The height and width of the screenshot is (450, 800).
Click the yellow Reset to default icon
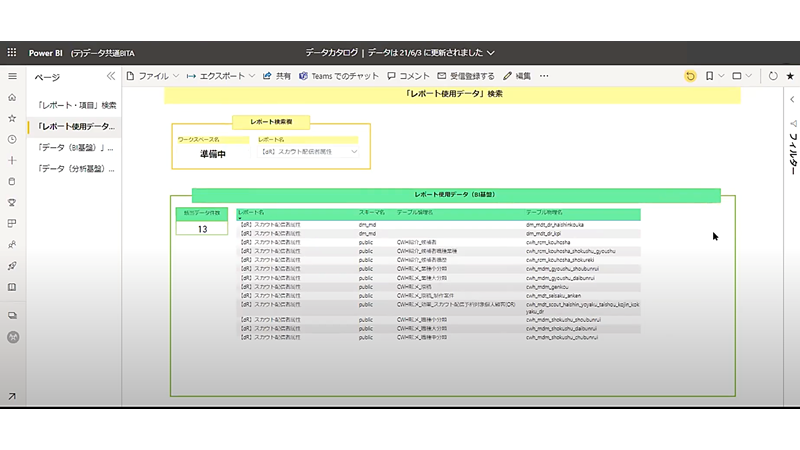(x=690, y=76)
